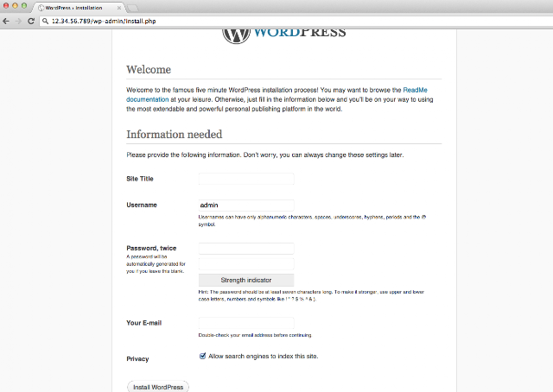The height and width of the screenshot is (392, 553).
Task: Focus the Your E-mail field
Action: [246, 323]
